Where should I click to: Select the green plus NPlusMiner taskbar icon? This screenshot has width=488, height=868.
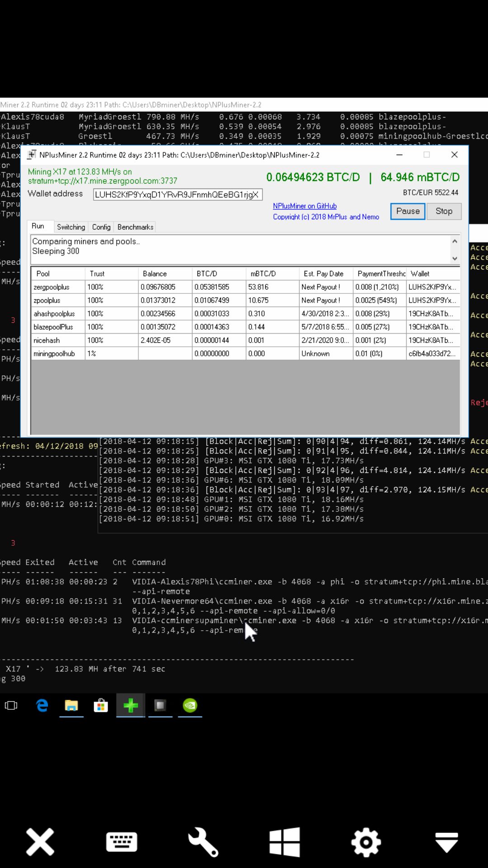click(x=131, y=705)
